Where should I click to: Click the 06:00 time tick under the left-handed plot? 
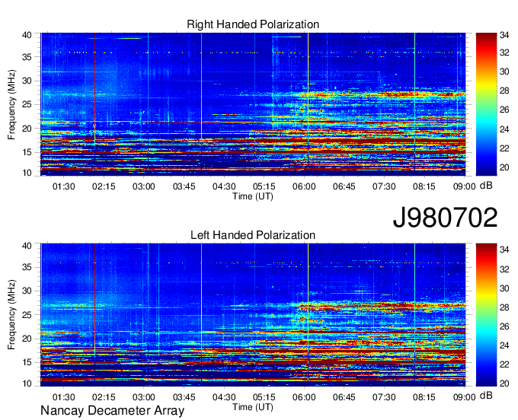point(304,397)
